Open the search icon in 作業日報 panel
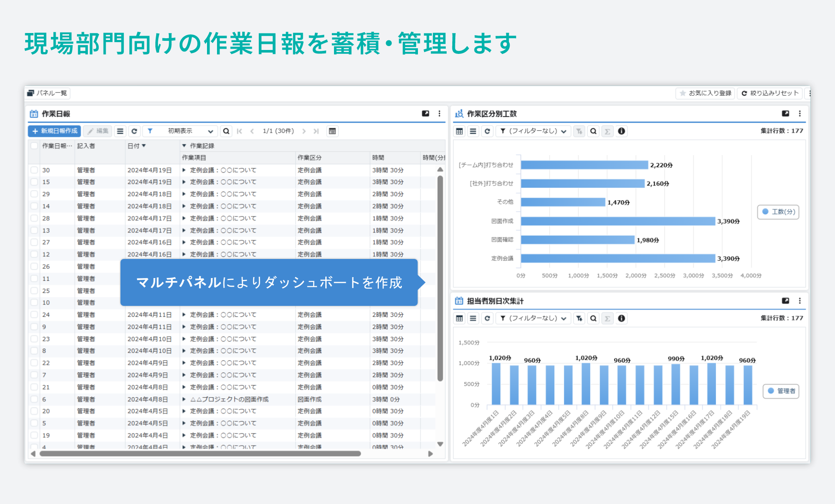 (226, 131)
